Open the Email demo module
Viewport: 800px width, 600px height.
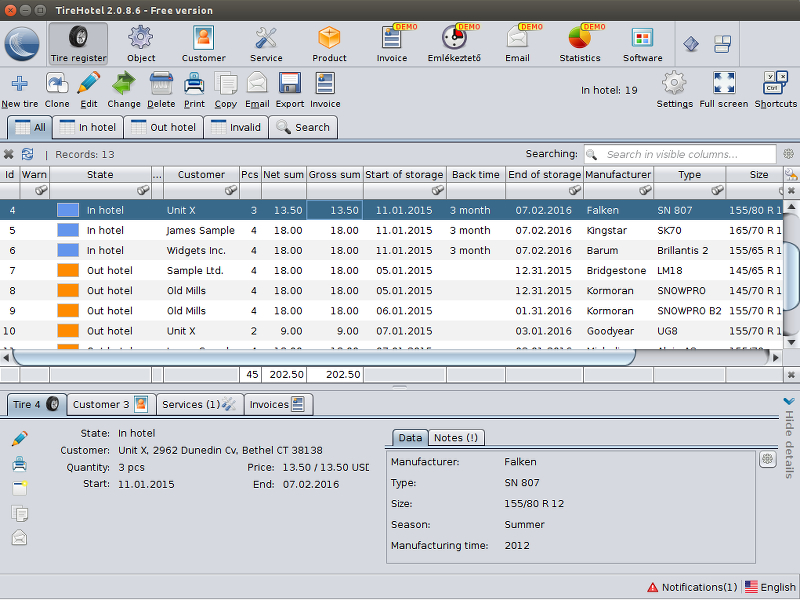pos(517,43)
